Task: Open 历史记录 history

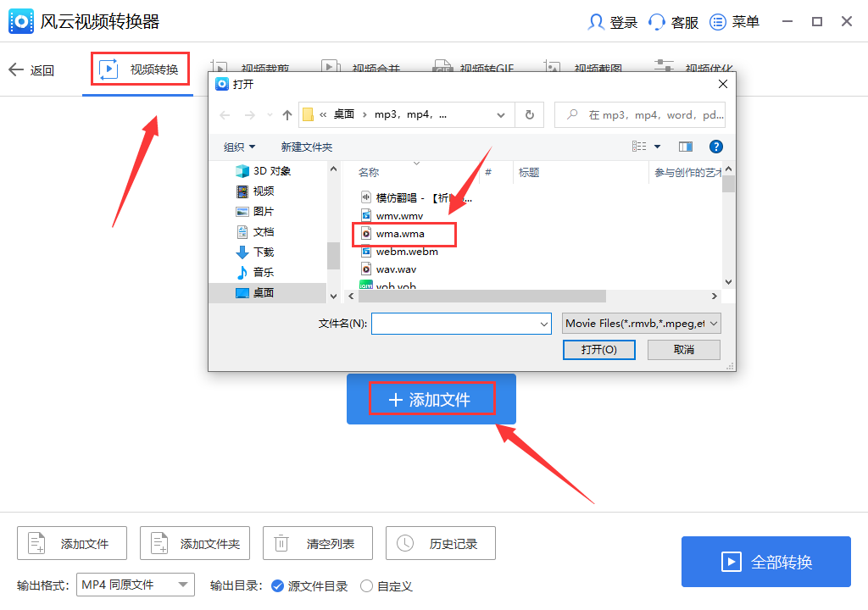Action: coord(441,543)
